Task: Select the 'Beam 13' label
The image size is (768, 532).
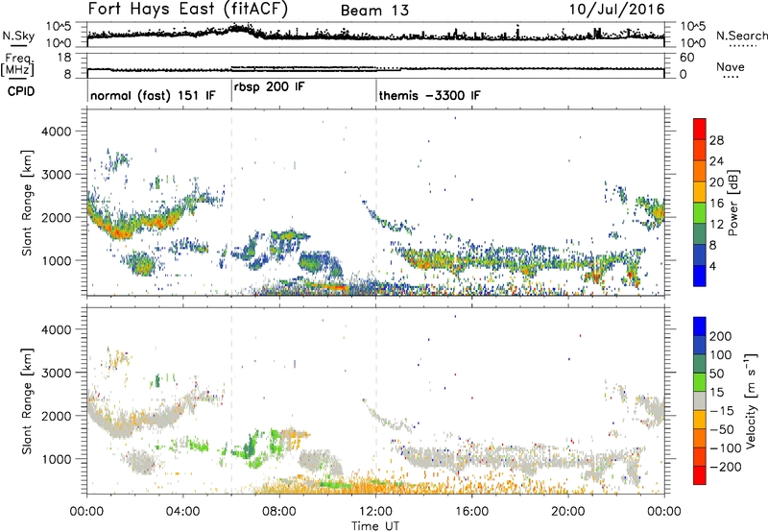Action: [374, 11]
